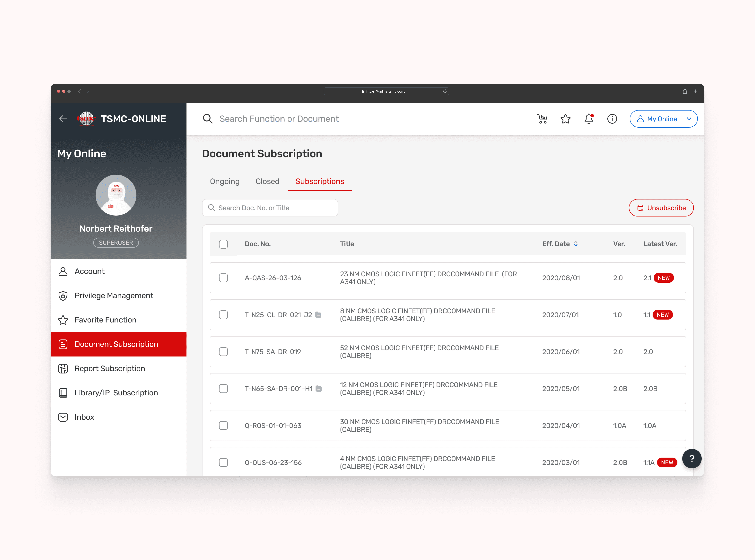The image size is (755, 560).
Task: Click Norbert Reithofer's avatar picture
Action: (116, 195)
